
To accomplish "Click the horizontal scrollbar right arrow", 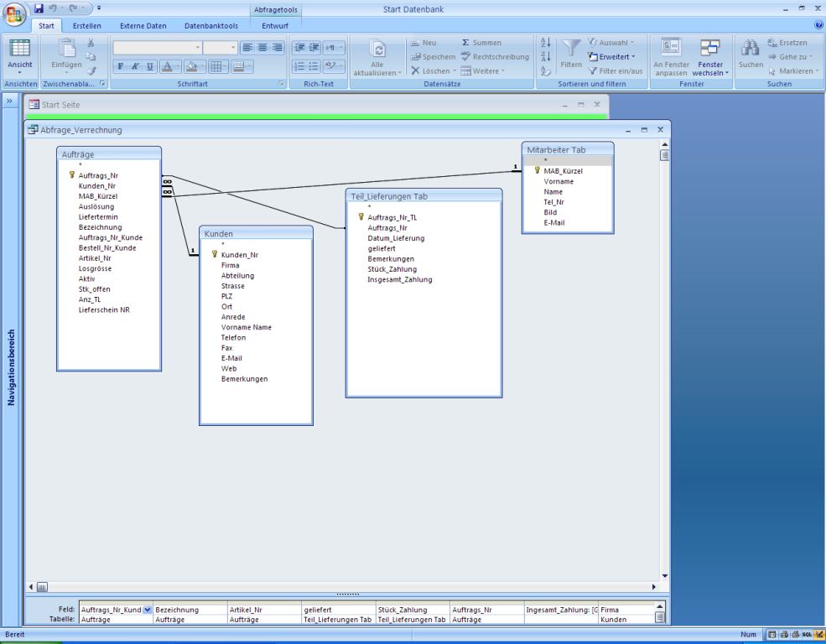I will (654, 587).
